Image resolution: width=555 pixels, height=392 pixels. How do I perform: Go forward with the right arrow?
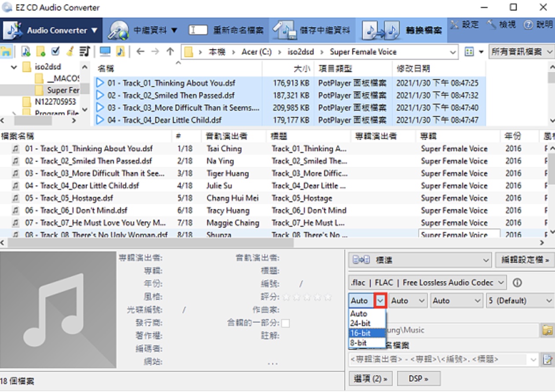(155, 52)
